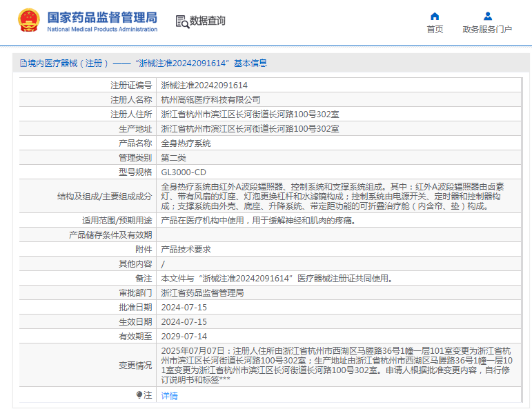This screenshot has width=532, height=409.
Task: Click the 附件 value 产品技术要求
Action: (186, 250)
